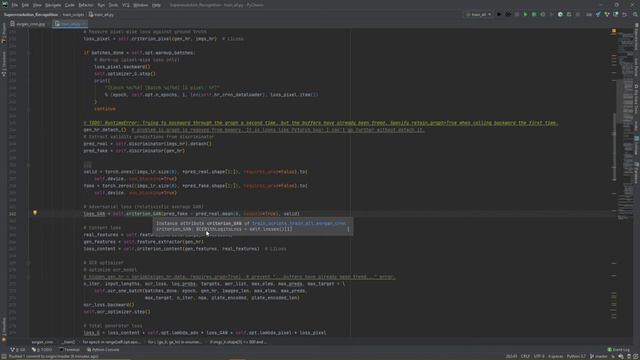Switch to the esrgan_crnn.py editor tab
This screenshot has width=640, height=360.
(x=28, y=24)
